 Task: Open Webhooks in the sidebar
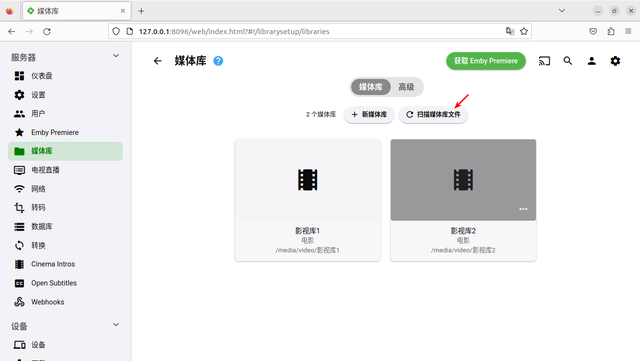tap(65, 302)
